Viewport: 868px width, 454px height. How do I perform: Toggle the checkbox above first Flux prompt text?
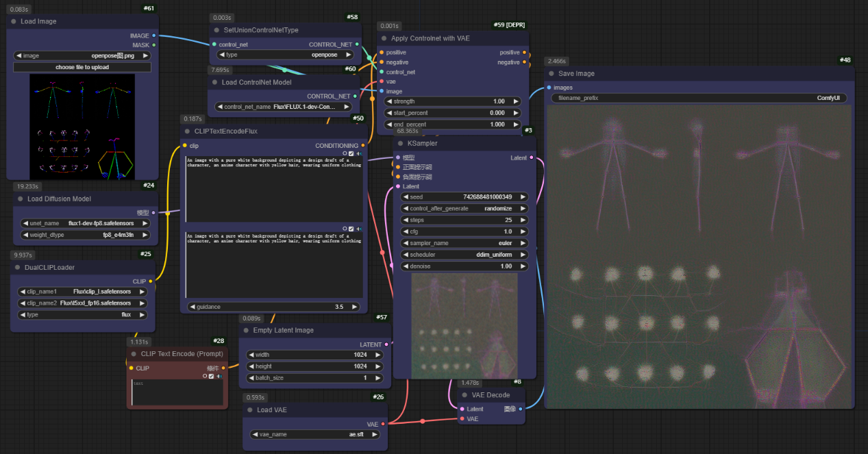pyautogui.click(x=351, y=153)
